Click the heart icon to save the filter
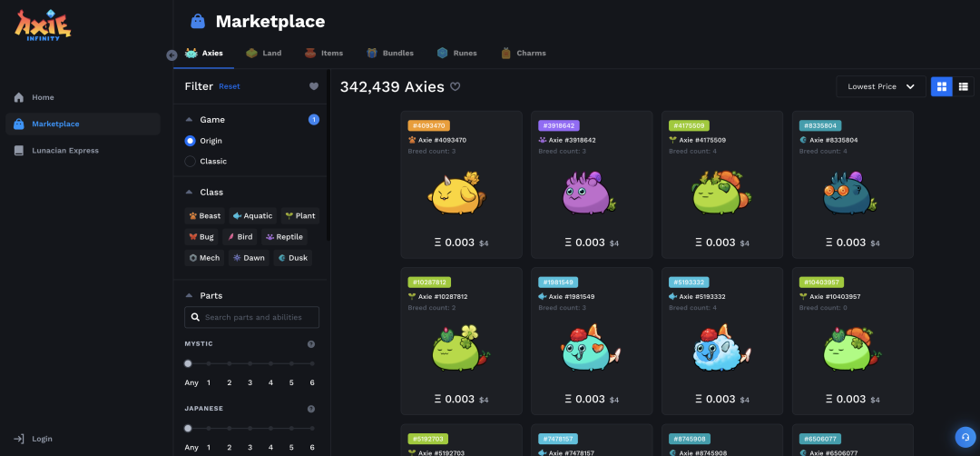Viewport: 980px width, 456px height. (x=314, y=86)
